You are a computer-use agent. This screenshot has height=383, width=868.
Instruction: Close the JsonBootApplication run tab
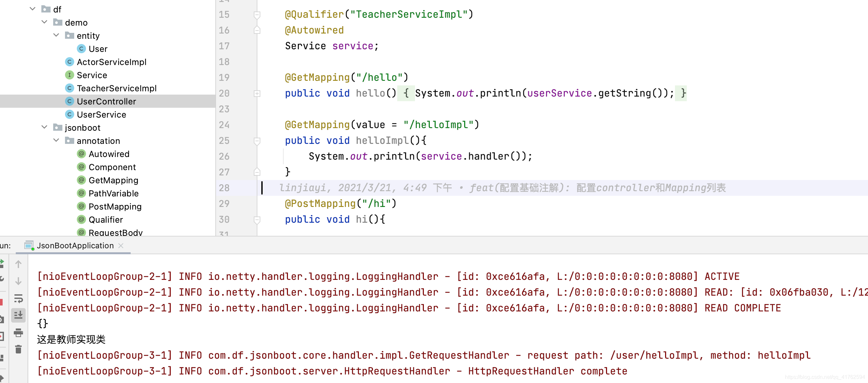click(x=121, y=246)
